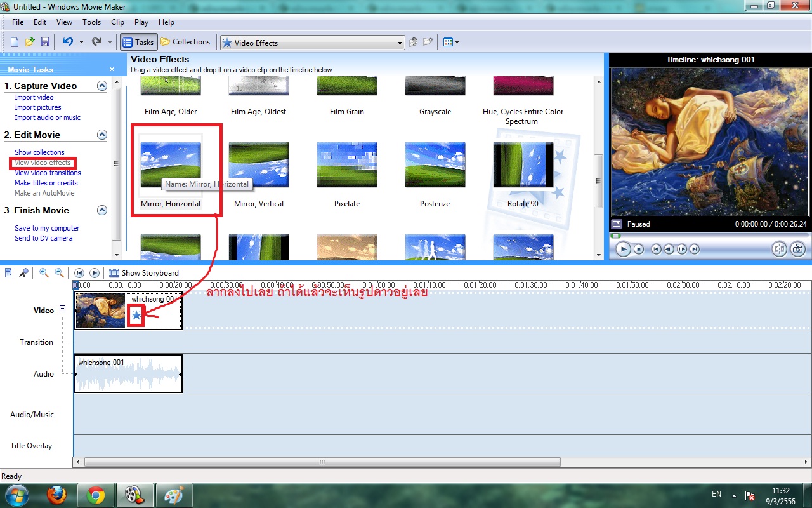Open a project using the folder icon
Viewport: 812px width, 508px height.
tap(30, 42)
